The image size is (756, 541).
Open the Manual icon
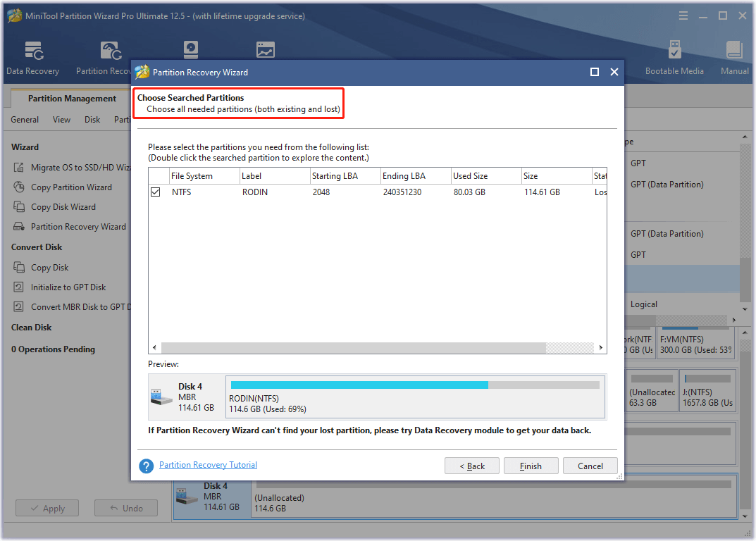point(734,50)
